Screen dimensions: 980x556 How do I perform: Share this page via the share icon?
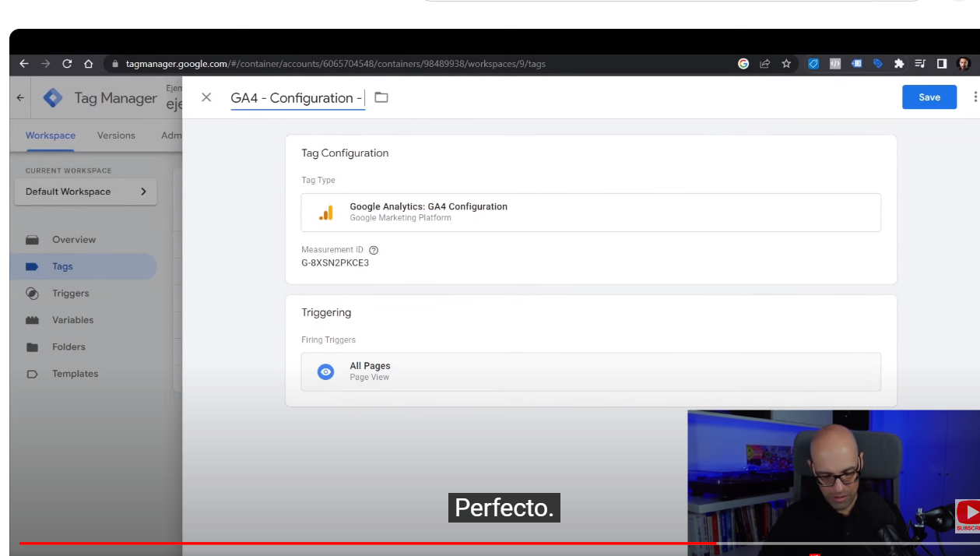click(765, 64)
